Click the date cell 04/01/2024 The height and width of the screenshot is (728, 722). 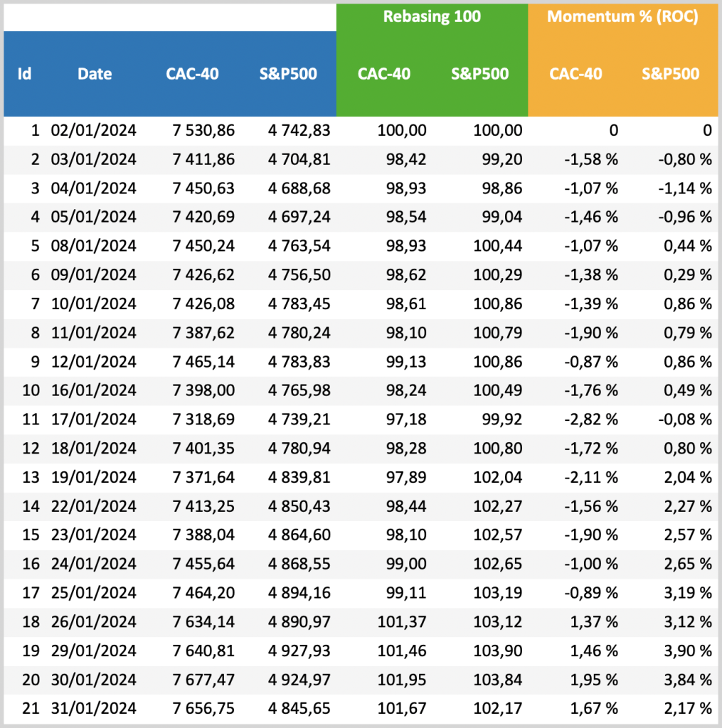point(93,188)
